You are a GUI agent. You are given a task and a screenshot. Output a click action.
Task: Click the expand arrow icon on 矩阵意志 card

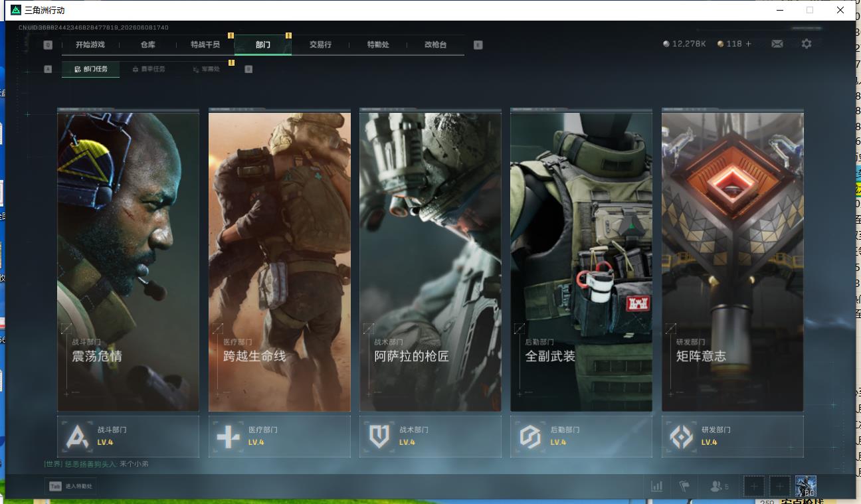(670, 328)
